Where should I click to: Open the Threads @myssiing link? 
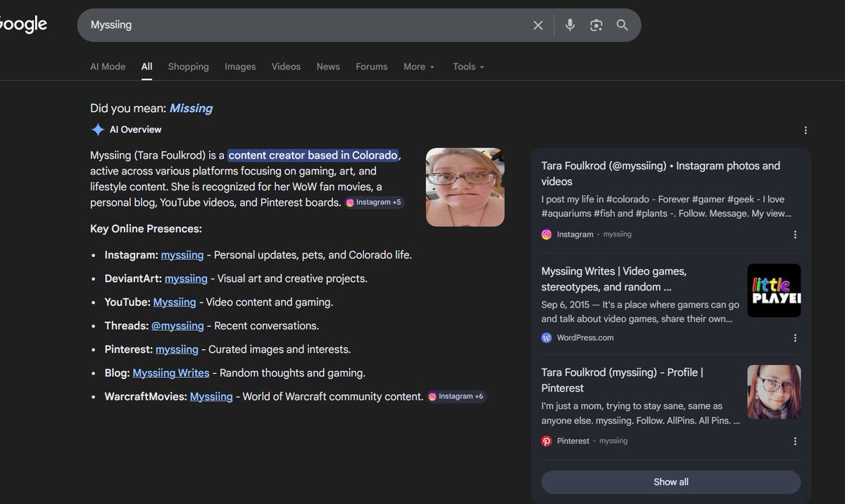pos(177,326)
